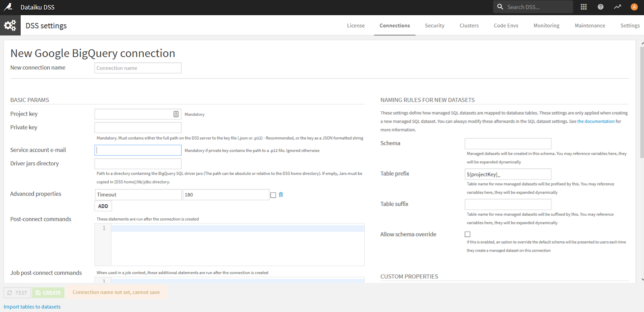This screenshot has width=644, height=312.
Task: Click the 'BASIC PARAMS' heading
Action: (x=30, y=100)
